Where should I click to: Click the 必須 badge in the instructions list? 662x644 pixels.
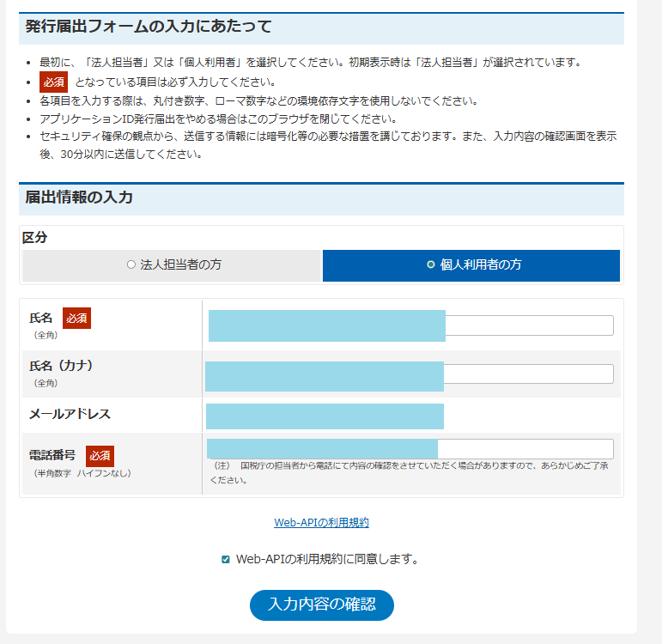click(53, 82)
